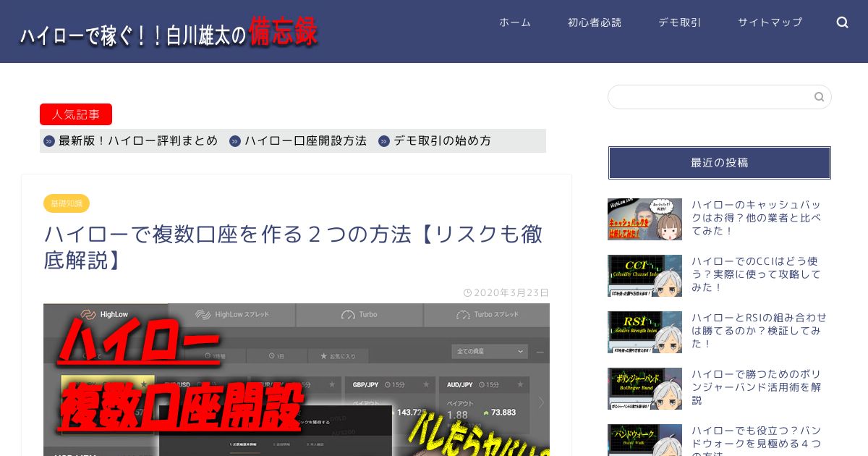This screenshot has width=868, height=456.
Task: Open thumbnail of the CCI post
Action: tap(644, 276)
